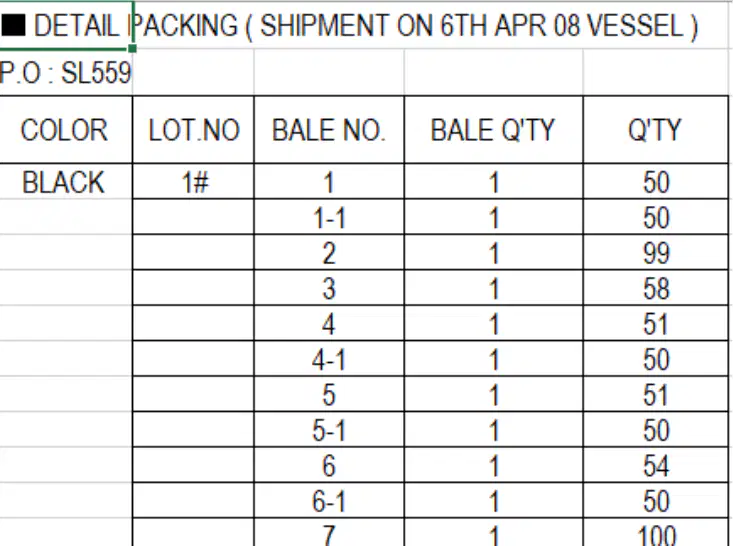Click the fill handle of selected cell
The width and height of the screenshot is (733, 546).
point(132,48)
